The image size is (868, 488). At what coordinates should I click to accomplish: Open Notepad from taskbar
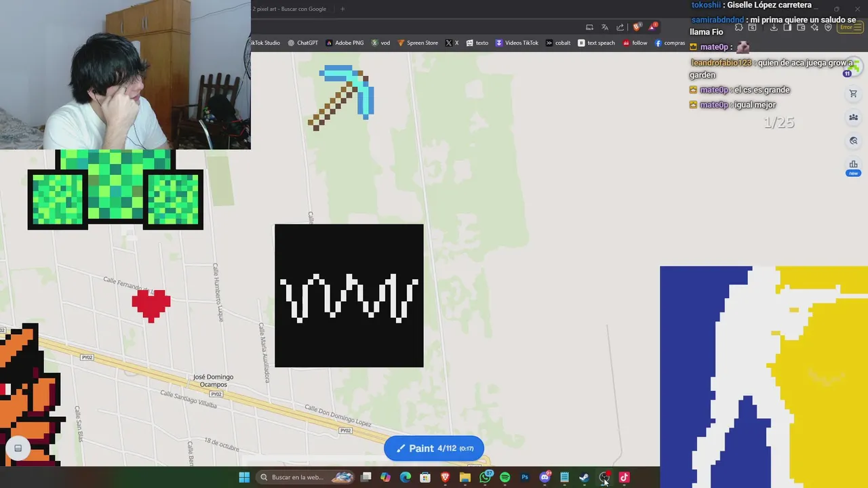click(564, 477)
